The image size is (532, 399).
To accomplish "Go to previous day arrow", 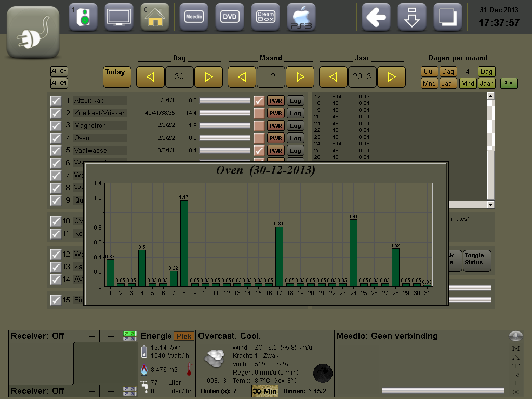I will [150, 77].
